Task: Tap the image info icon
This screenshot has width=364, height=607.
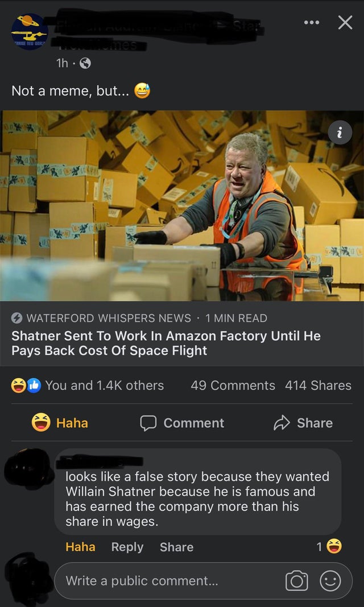Action: [340, 133]
